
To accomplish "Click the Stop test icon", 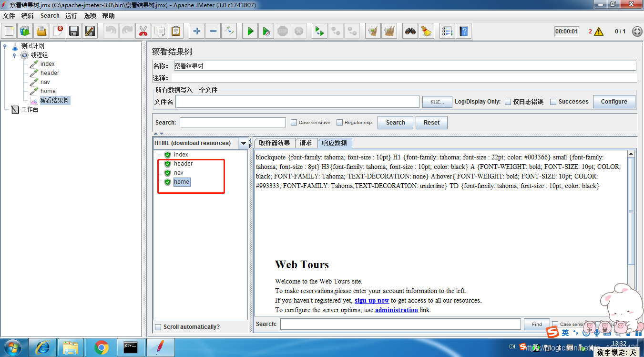I will point(283,31).
